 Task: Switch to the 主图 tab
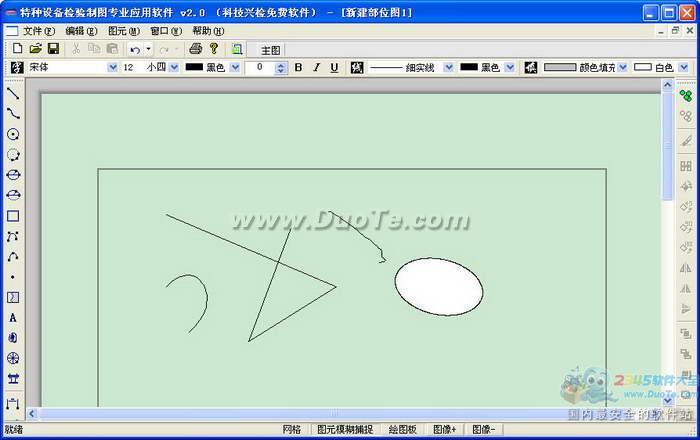[271, 50]
